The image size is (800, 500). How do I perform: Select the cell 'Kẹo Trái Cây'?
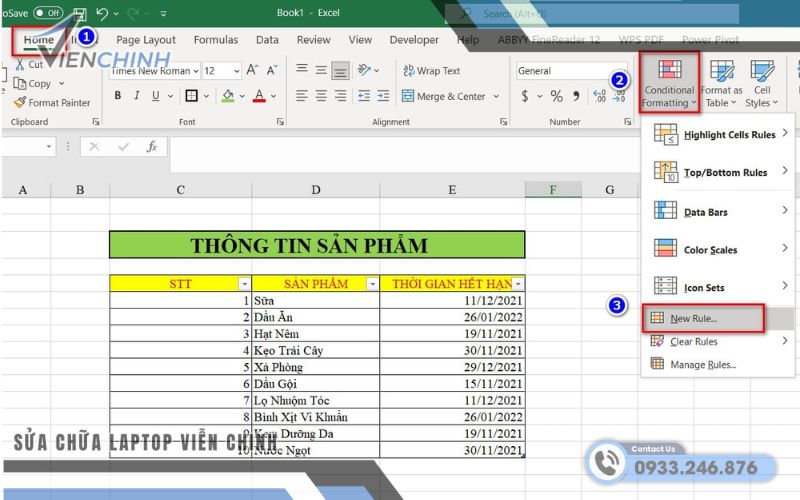coord(315,351)
